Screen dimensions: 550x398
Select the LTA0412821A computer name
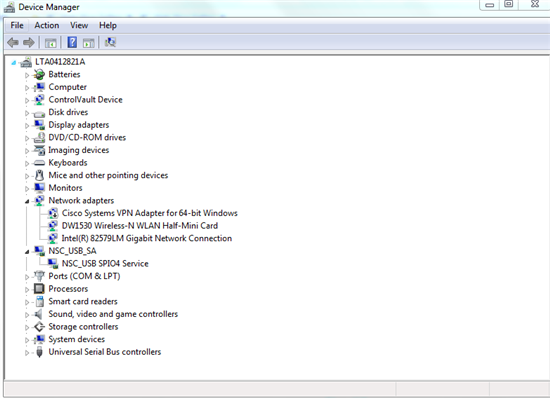click(x=60, y=62)
